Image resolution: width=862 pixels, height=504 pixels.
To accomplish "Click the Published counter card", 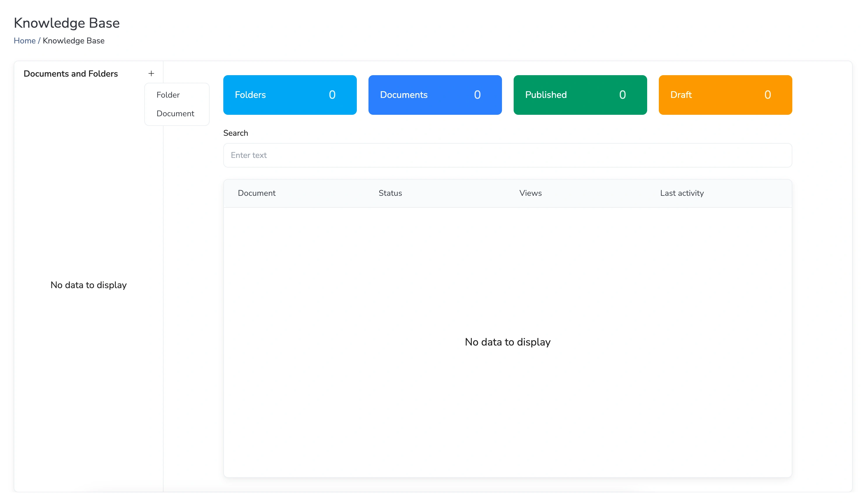I will 580,95.
